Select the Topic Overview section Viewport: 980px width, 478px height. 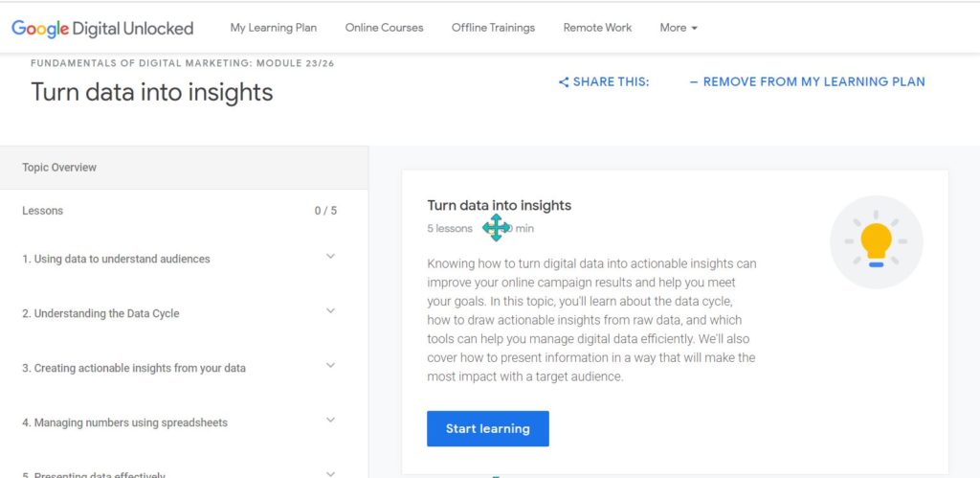(184, 168)
